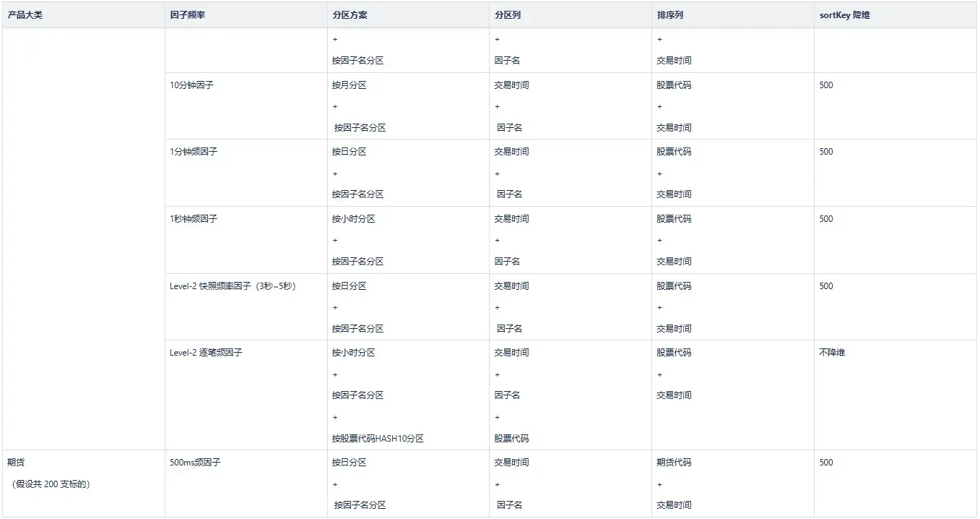Click 股票代码 in 分区列 of Level-2 逐笔频因子 row
This screenshot has width=980, height=519.
[512, 439]
